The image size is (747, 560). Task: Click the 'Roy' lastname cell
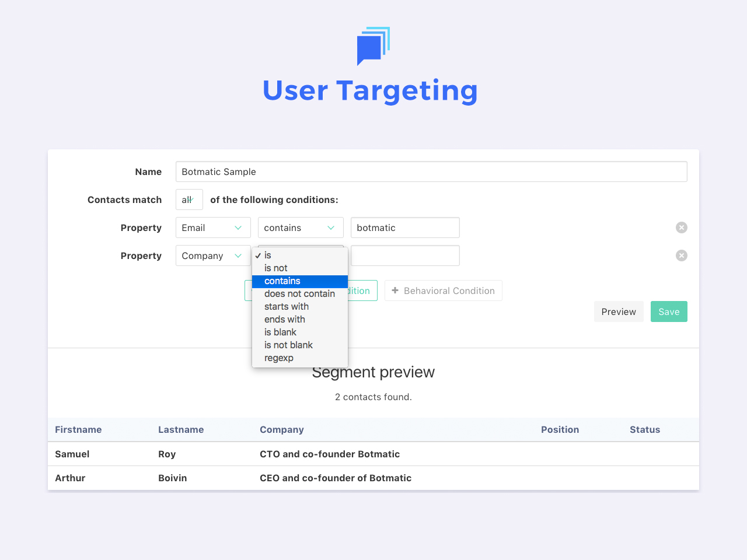pos(167,454)
